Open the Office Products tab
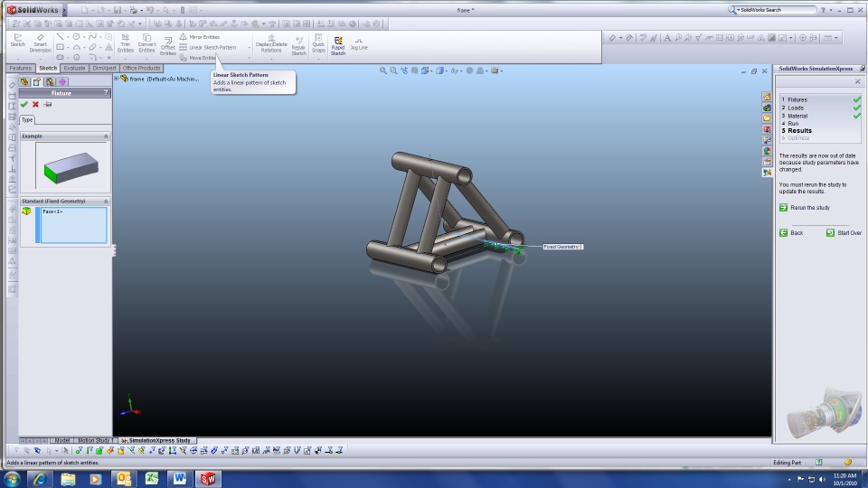The height and width of the screenshot is (488, 868). 141,68
